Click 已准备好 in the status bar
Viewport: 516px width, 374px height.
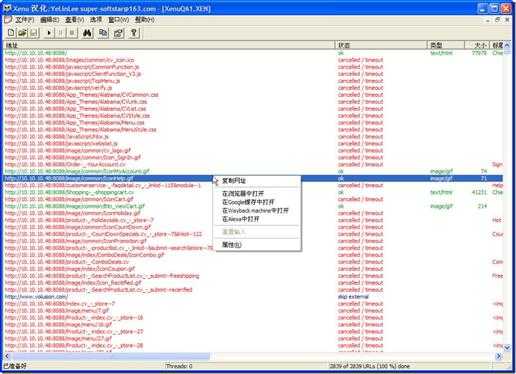click(15, 366)
